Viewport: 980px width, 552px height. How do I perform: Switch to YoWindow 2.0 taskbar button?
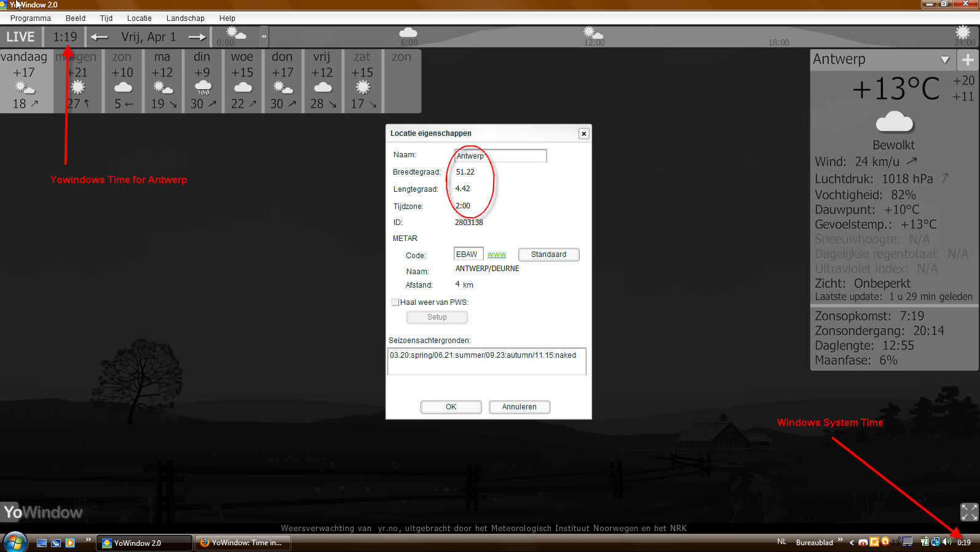click(x=144, y=543)
